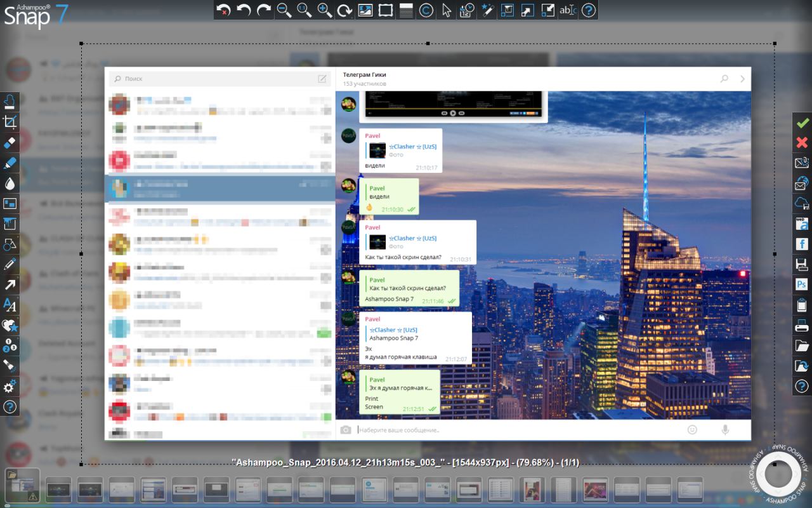
Task: Set zoom to 1:1 actual size
Action: 304,10
